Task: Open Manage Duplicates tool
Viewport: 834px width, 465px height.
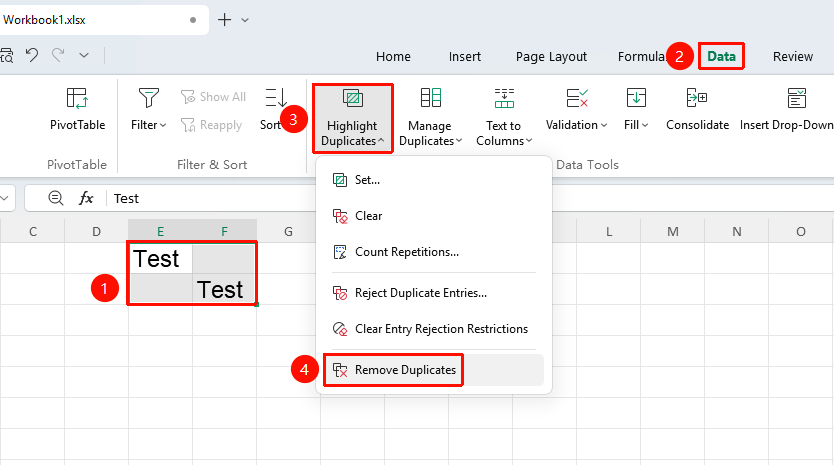Action: [x=430, y=118]
